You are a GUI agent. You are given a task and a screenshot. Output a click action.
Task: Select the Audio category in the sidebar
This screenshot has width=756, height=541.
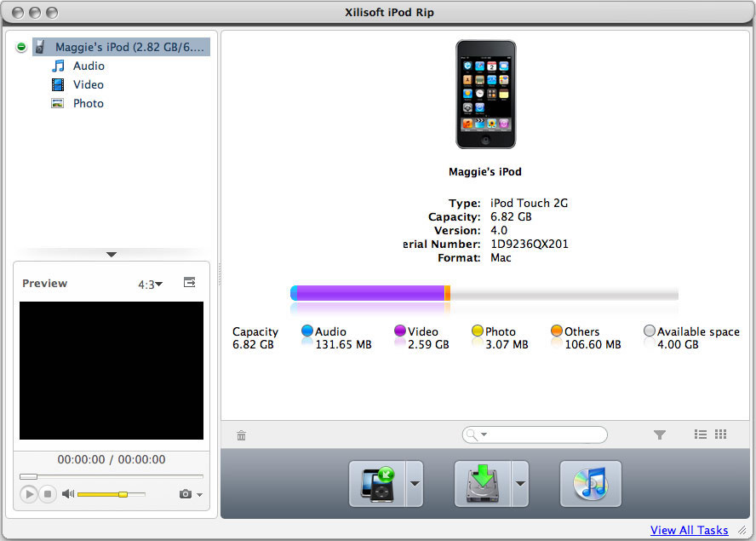coord(88,66)
